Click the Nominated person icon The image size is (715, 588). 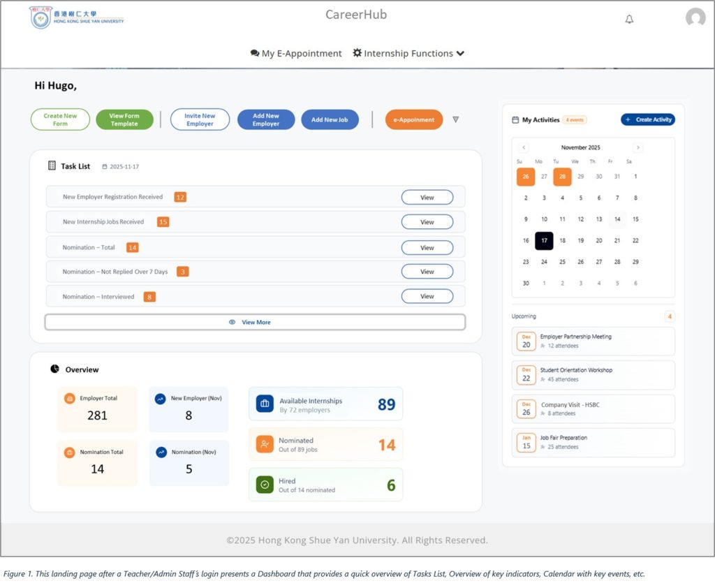pyautogui.click(x=265, y=444)
